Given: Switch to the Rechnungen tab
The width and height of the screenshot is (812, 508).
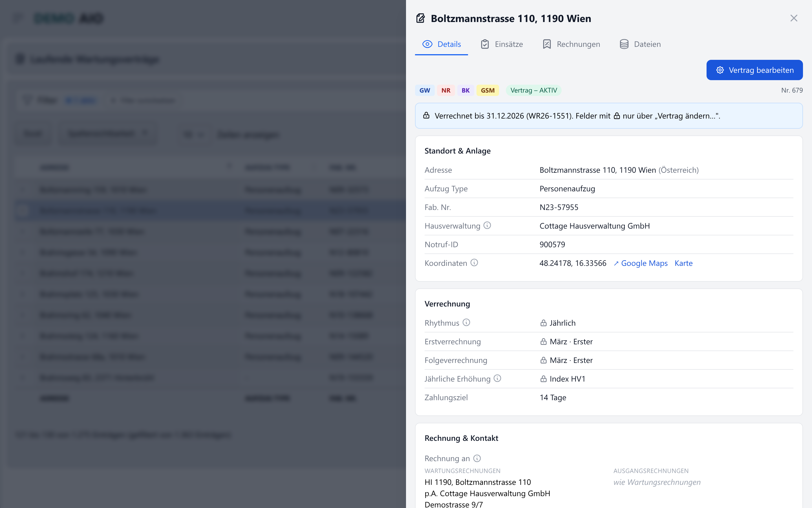Looking at the screenshot, I should coord(572,44).
